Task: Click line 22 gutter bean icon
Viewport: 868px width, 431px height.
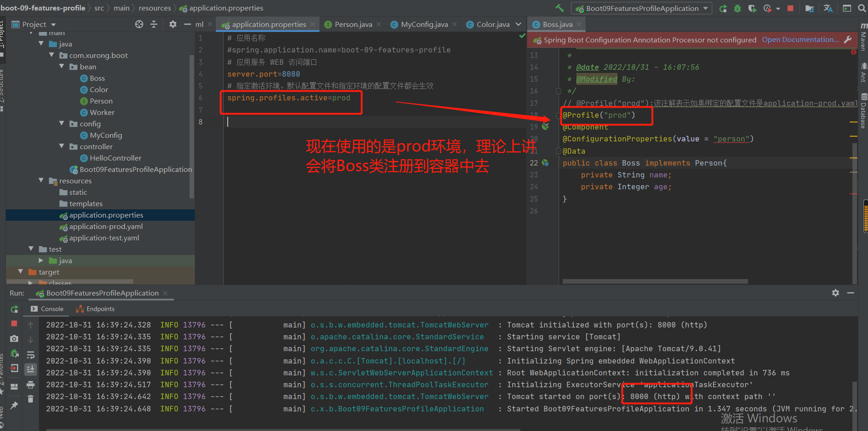Action: pos(545,163)
